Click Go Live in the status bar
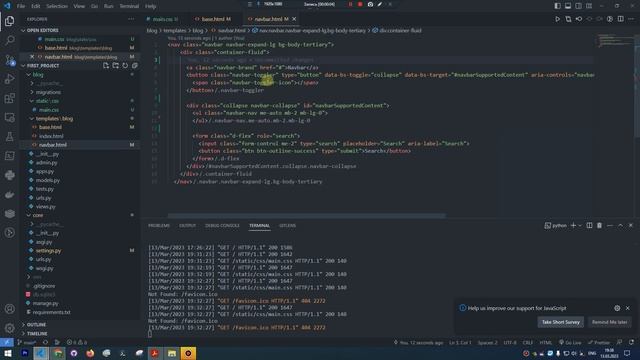This screenshot has width=640, height=360. click(570, 342)
